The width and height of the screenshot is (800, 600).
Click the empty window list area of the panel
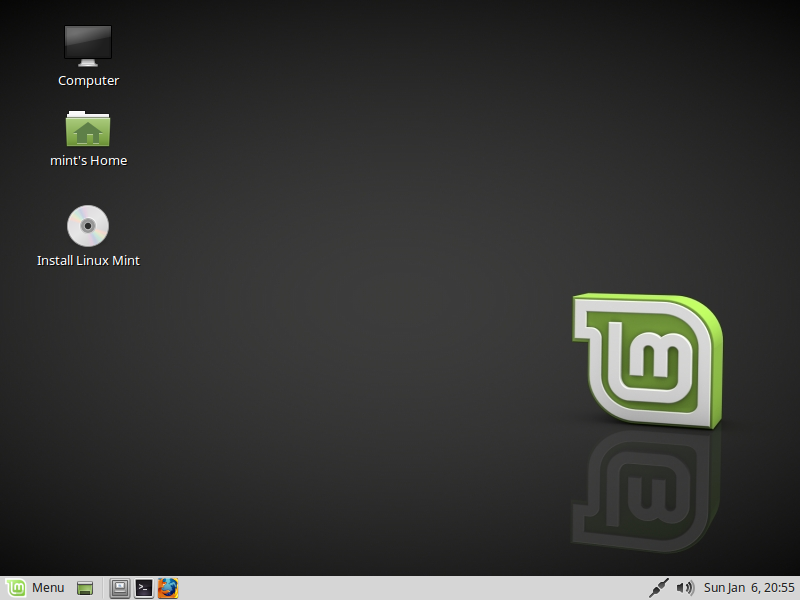pos(400,588)
